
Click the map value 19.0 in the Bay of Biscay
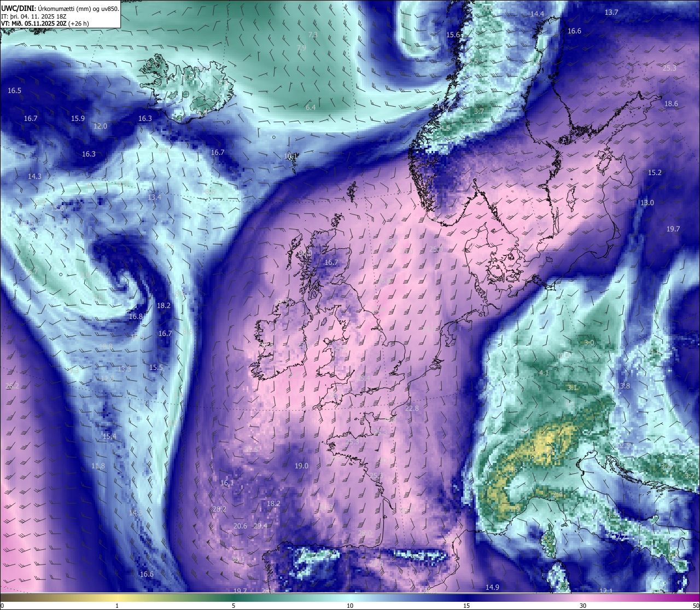pyautogui.click(x=301, y=466)
